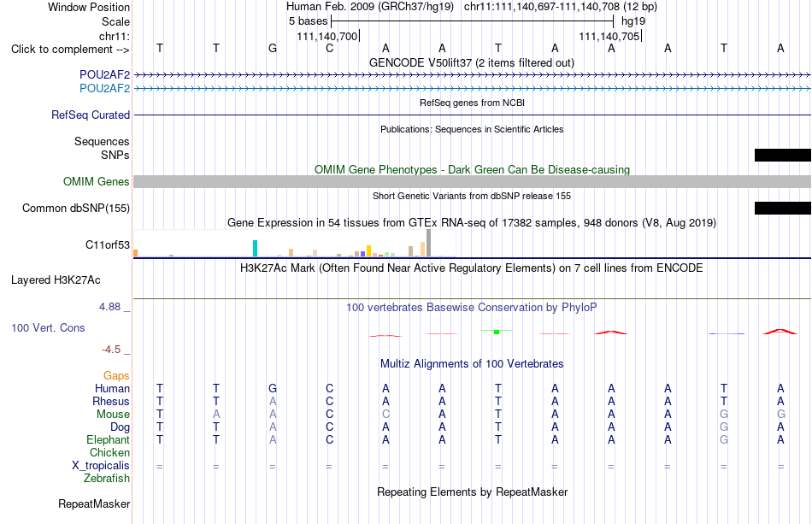The width and height of the screenshot is (812, 524).
Task: Click the Gaps row label
Action: click(x=116, y=376)
